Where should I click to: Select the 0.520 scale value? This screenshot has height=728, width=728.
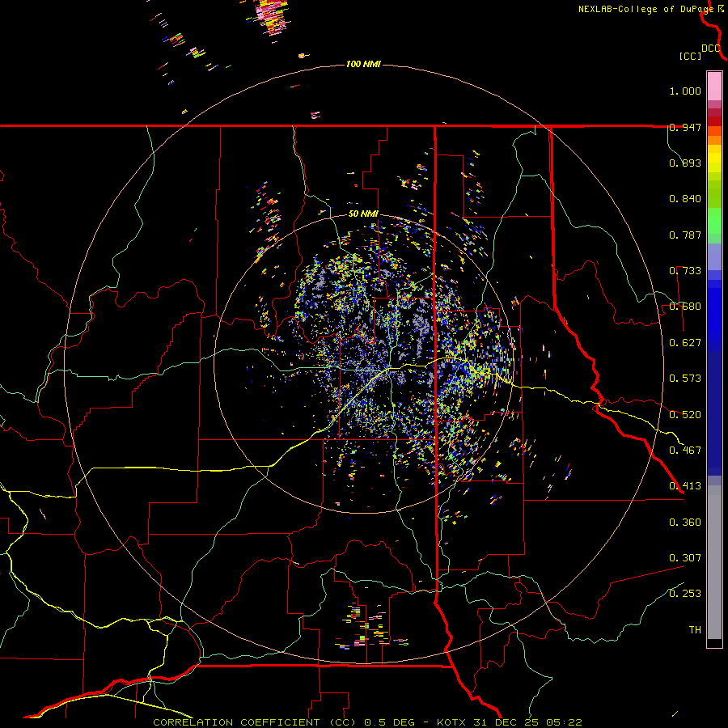(685, 415)
